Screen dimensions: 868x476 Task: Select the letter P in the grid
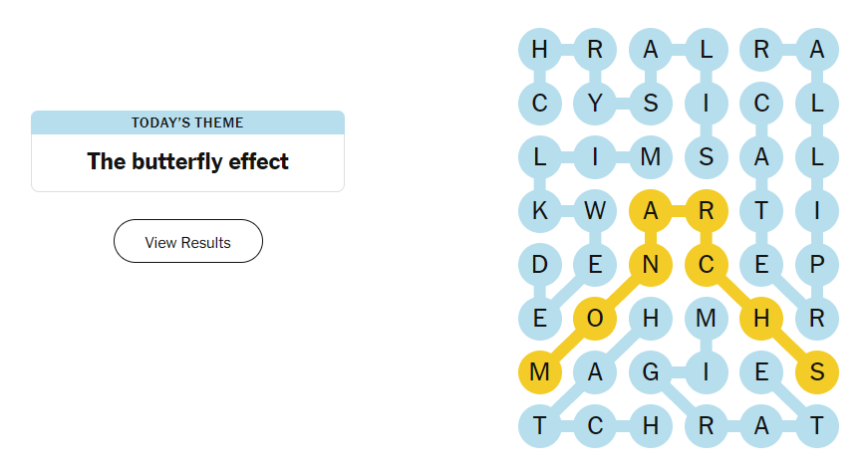click(817, 265)
